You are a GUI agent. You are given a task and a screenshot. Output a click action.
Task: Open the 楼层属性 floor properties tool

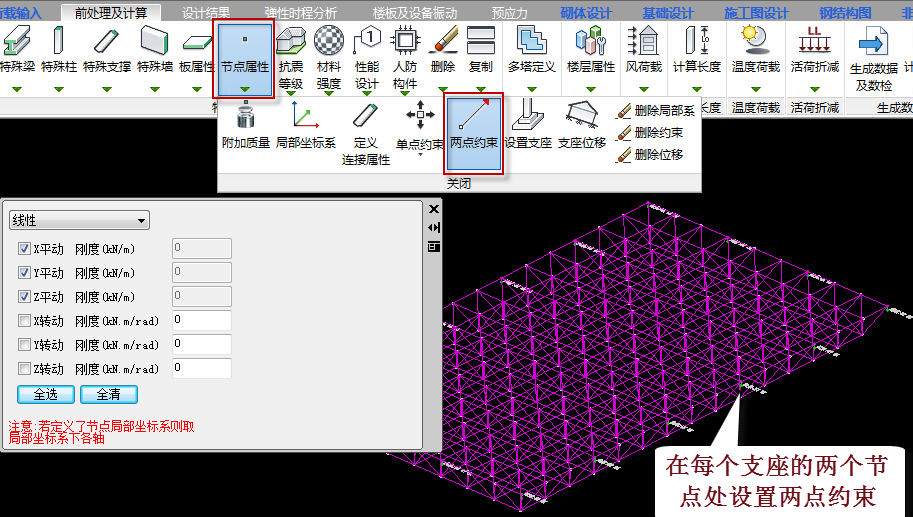point(590,50)
